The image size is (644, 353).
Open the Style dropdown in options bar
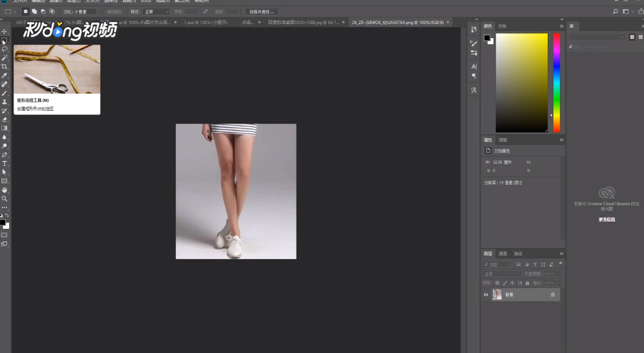pyautogui.click(x=157, y=11)
